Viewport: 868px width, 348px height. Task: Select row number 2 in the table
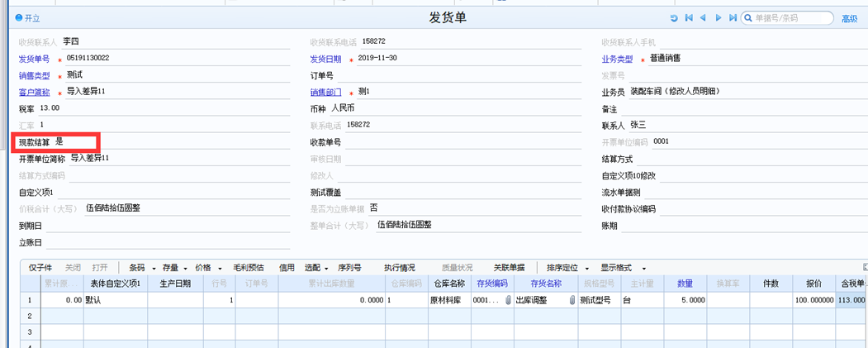point(30,316)
